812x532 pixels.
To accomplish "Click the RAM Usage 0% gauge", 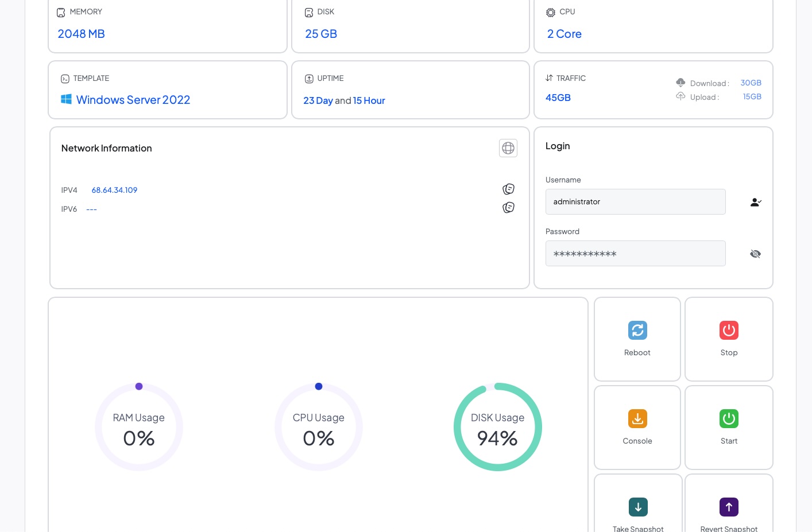I will (x=139, y=427).
